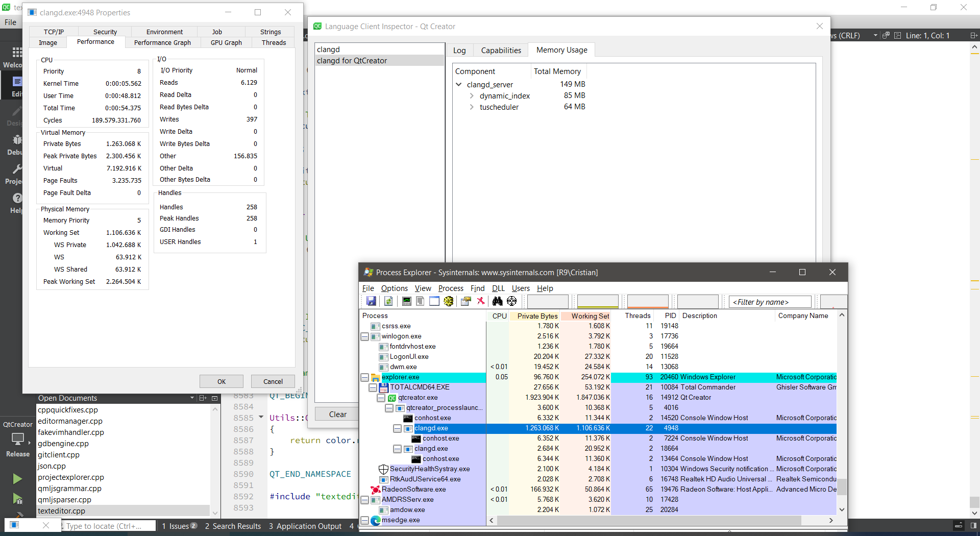Screen dimensions: 980x536
Task: Collapse AMDRSServ.exe process tree node
Action: click(365, 500)
